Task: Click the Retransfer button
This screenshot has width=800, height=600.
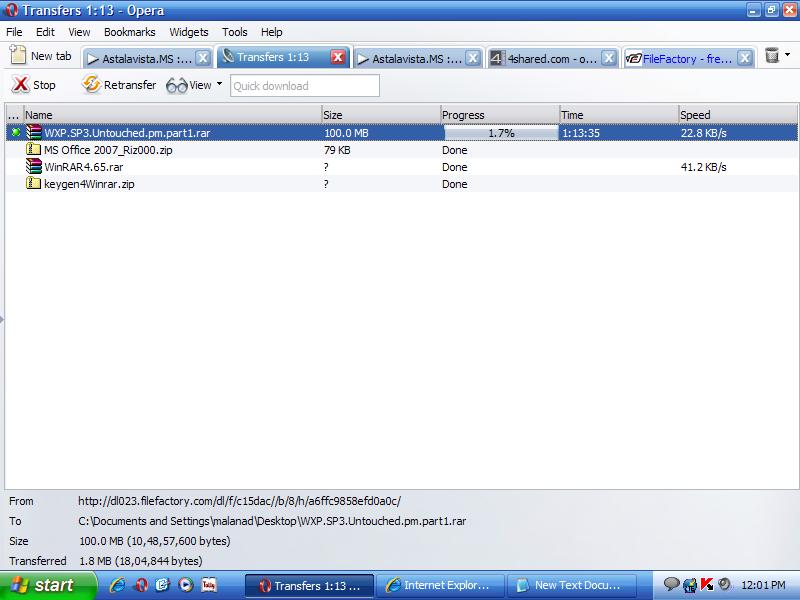Action: (x=119, y=85)
